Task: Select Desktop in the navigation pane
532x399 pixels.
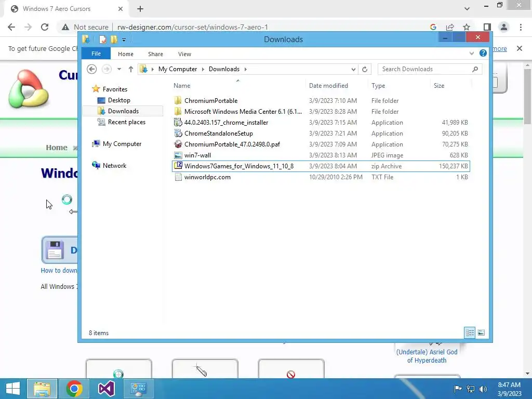Action: click(x=119, y=100)
